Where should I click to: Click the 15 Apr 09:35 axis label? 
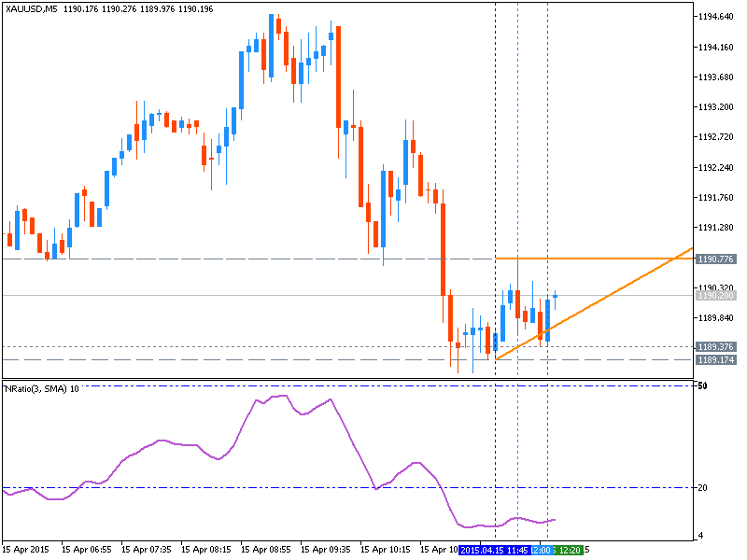coord(328,551)
